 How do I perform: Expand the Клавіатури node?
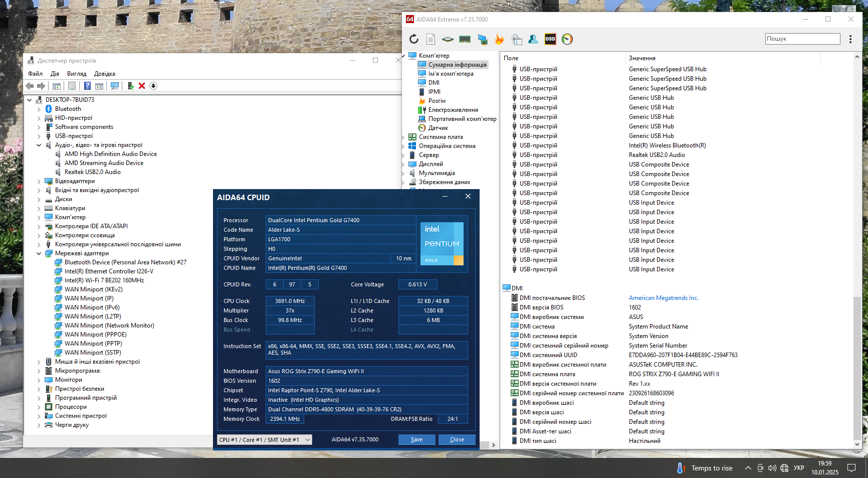[39, 208]
